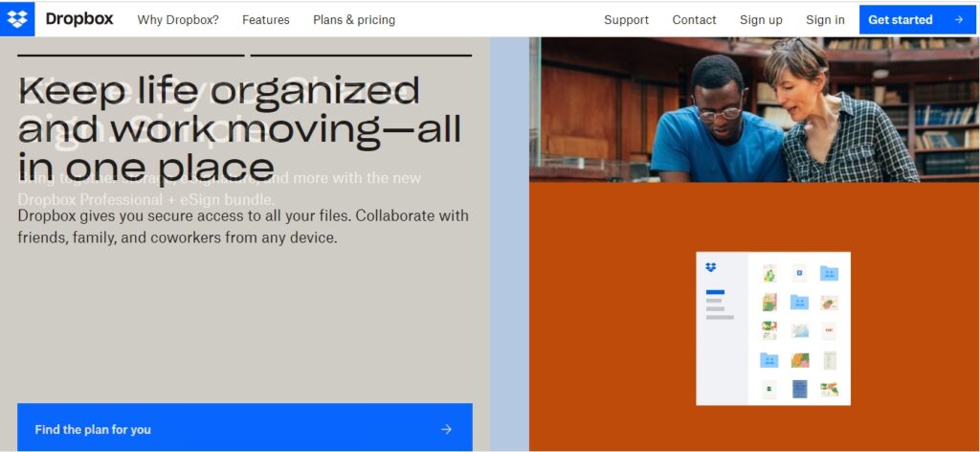Click the Dropbox logo icon
Screen dimensions: 980x452
coord(17,19)
